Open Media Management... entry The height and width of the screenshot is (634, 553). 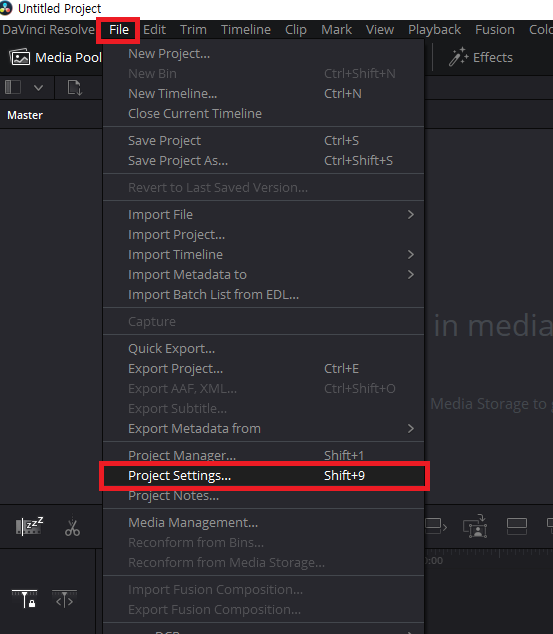pyautogui.click(x=264, y=522)
